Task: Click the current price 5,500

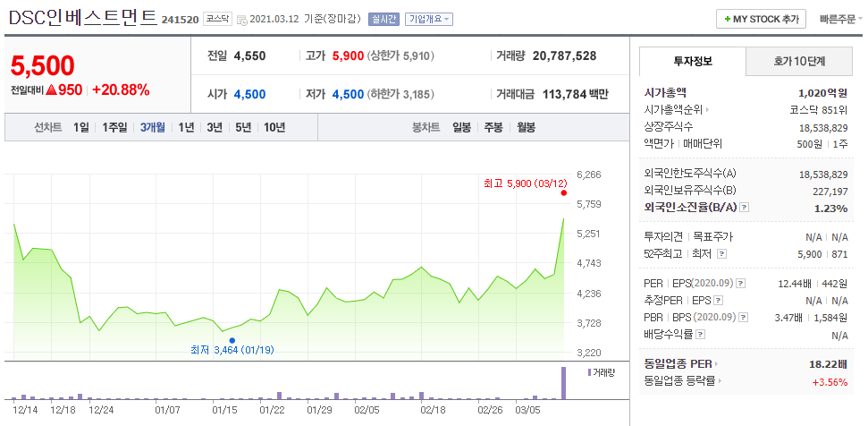Action: coord(43,66)
